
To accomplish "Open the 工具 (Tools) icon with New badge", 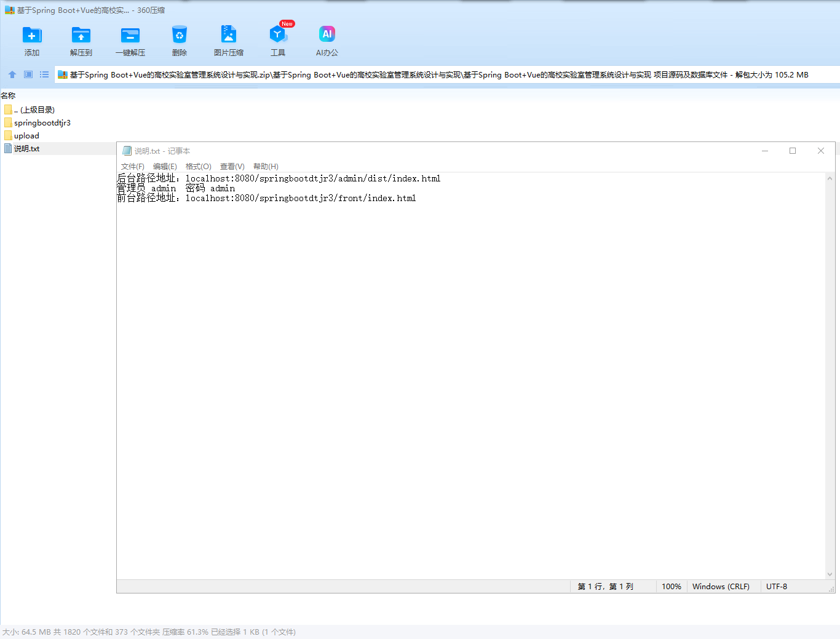I will pyautogui.click(x=278, y=34).
